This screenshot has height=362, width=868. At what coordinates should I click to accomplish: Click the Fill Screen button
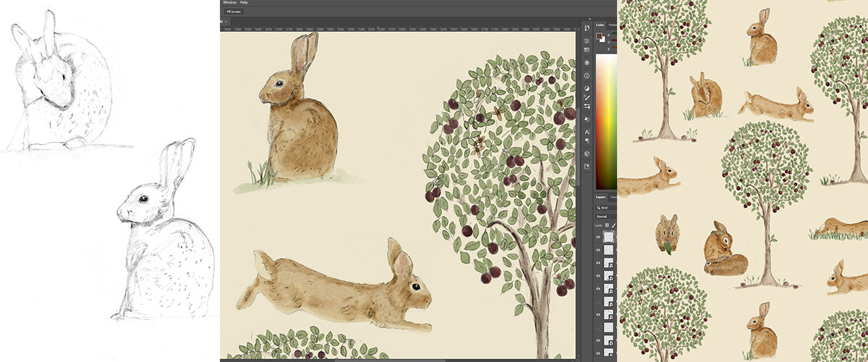234,12
